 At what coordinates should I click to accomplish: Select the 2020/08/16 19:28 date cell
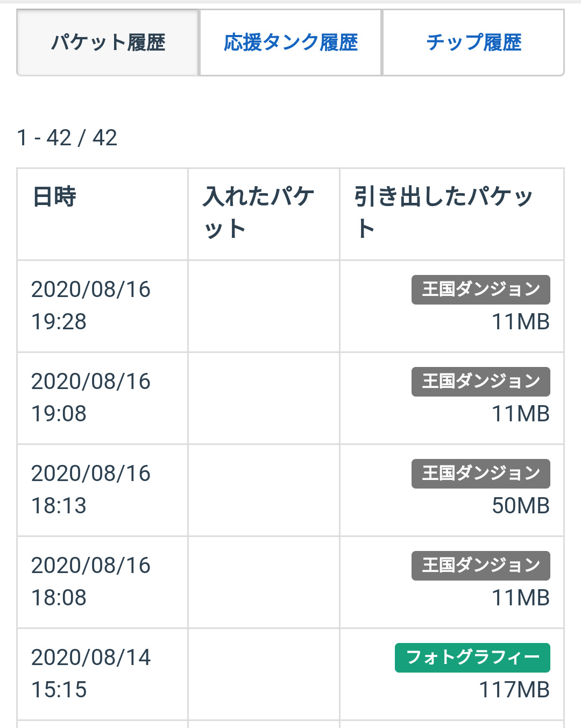(90, 306)
